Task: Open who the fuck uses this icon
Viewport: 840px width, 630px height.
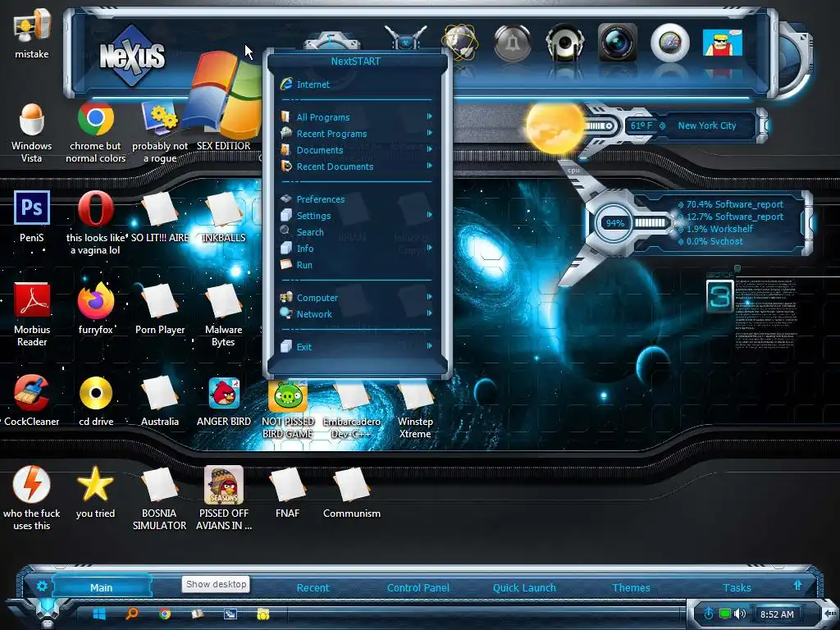Action: click(x=32, y=484)
